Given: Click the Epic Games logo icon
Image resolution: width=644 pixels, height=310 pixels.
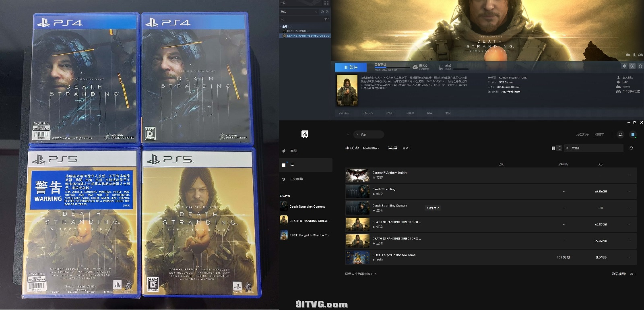Looking at the screenshot, I should tap(305, 134).
